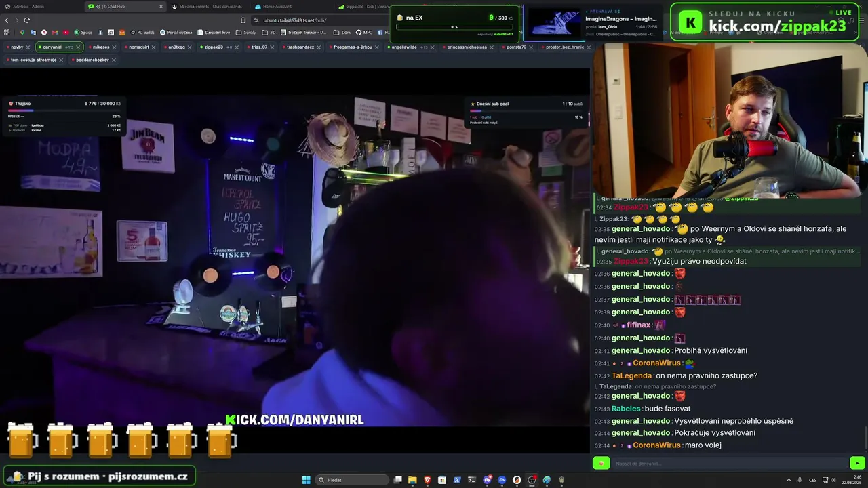
Task: Show hidden system tray icons
Action: [789, 480]
